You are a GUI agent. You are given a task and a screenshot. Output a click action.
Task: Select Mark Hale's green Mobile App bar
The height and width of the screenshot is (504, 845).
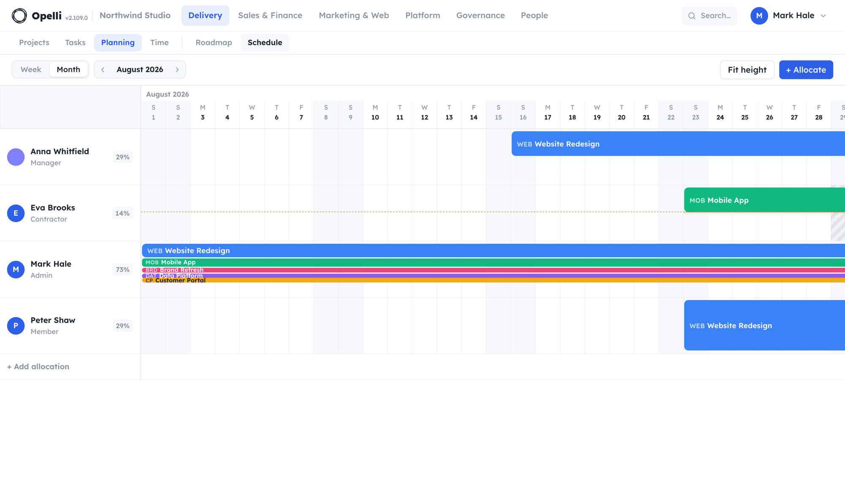(x=493, y=263)
